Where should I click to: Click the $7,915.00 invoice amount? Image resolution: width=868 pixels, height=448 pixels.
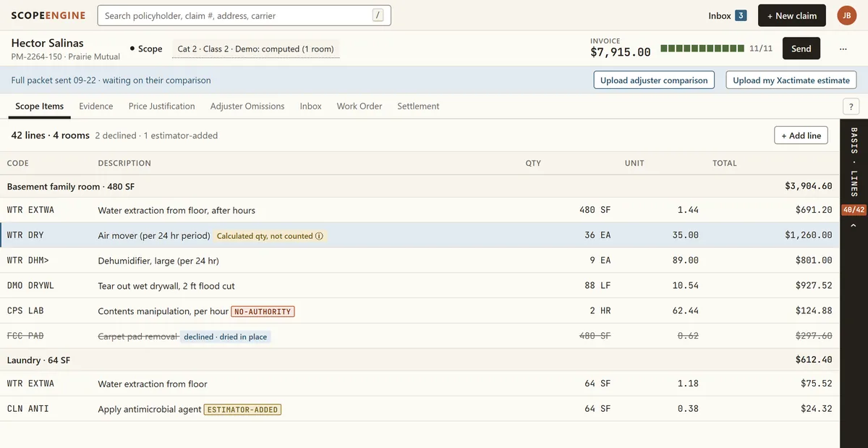click(621, 52)
